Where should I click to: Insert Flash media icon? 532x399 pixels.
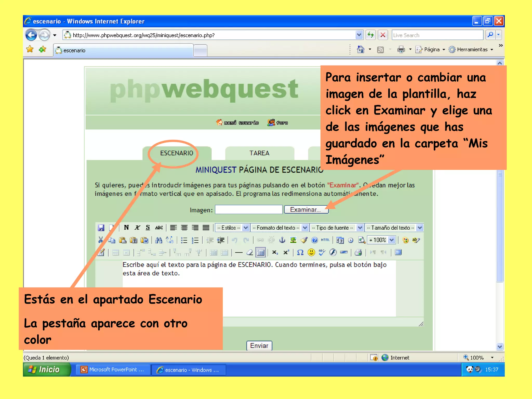333,252
